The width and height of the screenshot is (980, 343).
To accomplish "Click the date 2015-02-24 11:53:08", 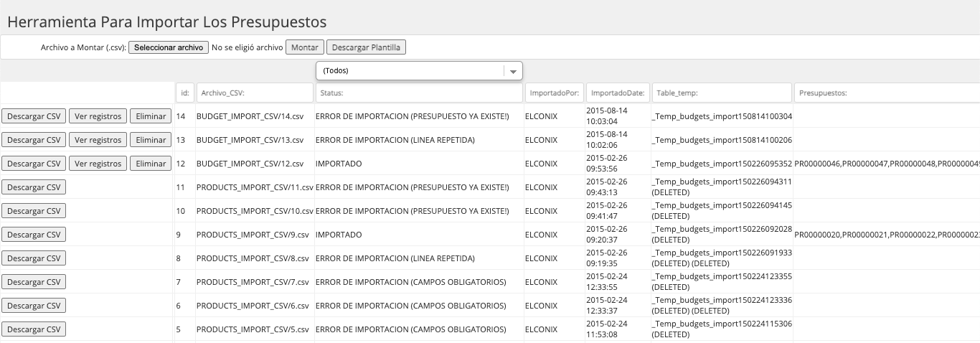I will click(x=607, y=329).
